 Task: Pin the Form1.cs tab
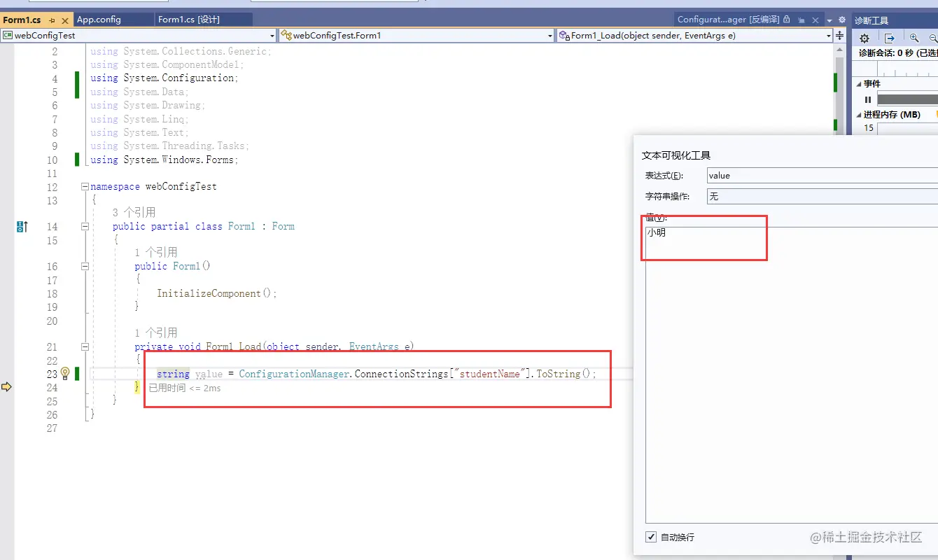pos(52,20)
